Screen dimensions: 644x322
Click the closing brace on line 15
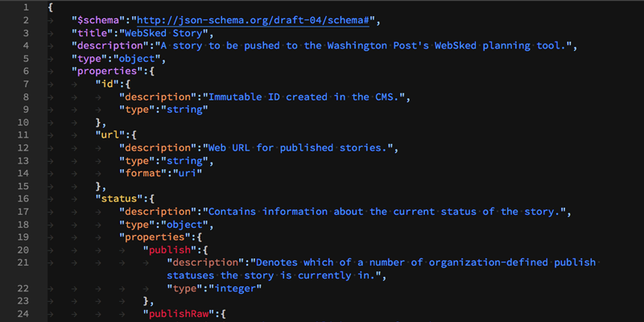click(98, 186)
